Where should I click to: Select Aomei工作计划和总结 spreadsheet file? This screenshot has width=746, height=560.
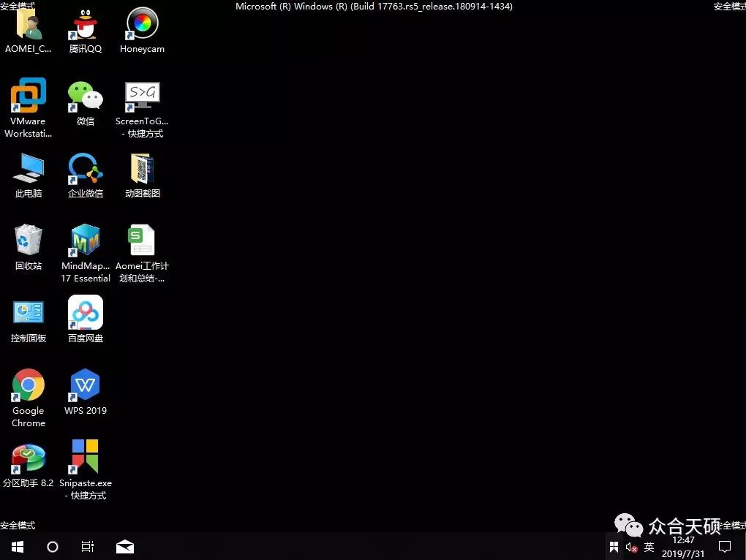pos(141,240)
